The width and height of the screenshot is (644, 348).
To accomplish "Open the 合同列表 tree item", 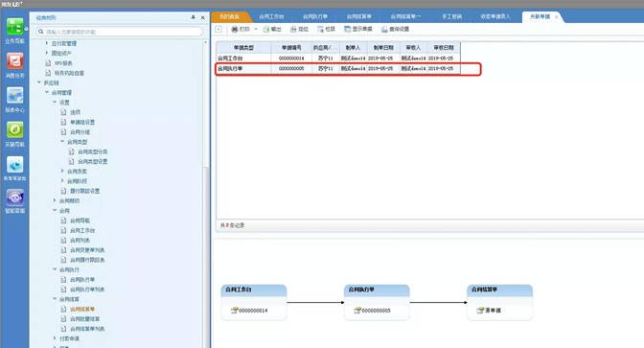I will click(80, 241).
